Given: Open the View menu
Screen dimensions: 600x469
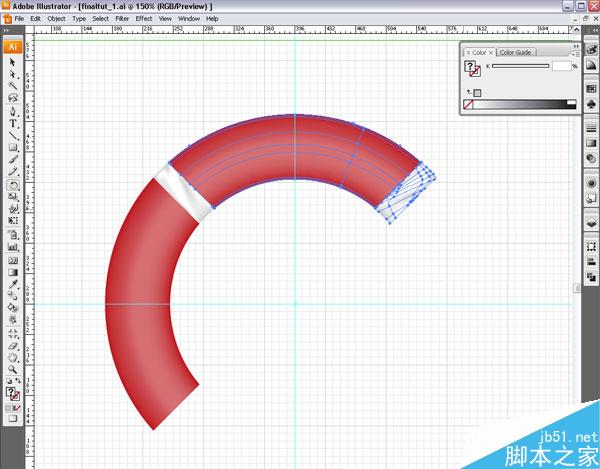Looking at the screenshot, I should click(165, 18).
